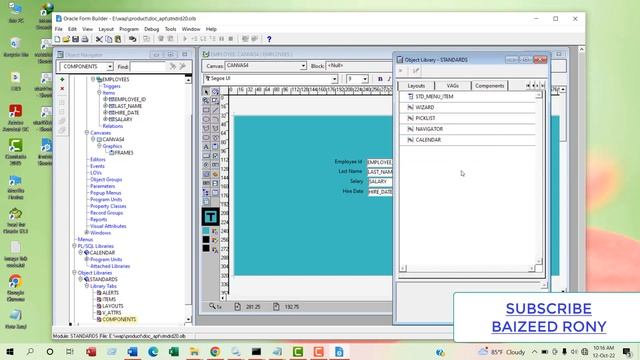Click the Find input field in Object Navigator
Image resolution: width=640 pixels, height=360 pixels.
(x=147, y=67)
